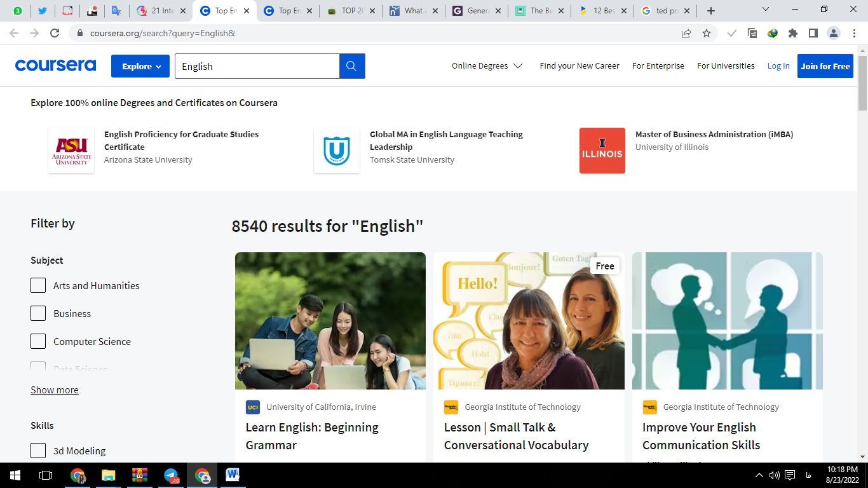868x488 pixels.
Task: Click the Join for Free button
Action: coord(825,66)
